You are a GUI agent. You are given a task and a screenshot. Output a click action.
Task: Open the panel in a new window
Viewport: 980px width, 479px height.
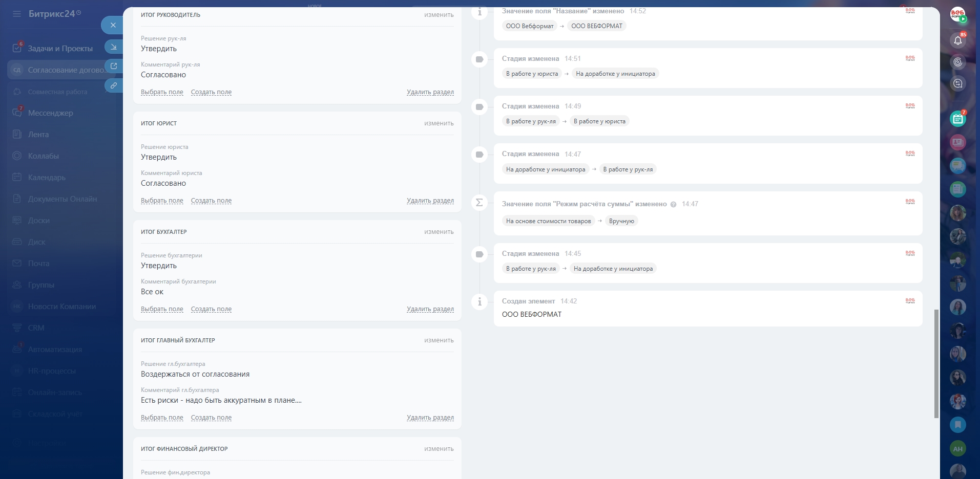point(113,66)
